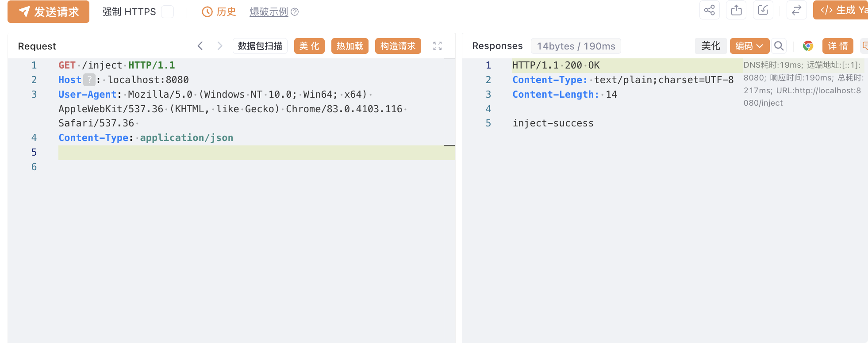
Task: Click the share network icon
Action: click(x=709, y=10)
